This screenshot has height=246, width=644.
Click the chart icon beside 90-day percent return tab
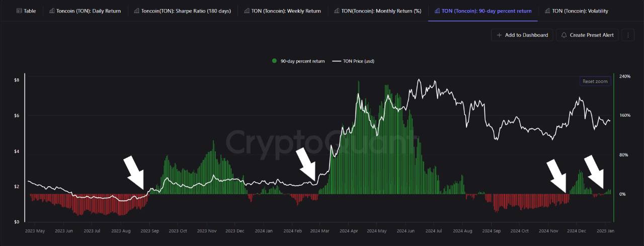pos(437,11)
